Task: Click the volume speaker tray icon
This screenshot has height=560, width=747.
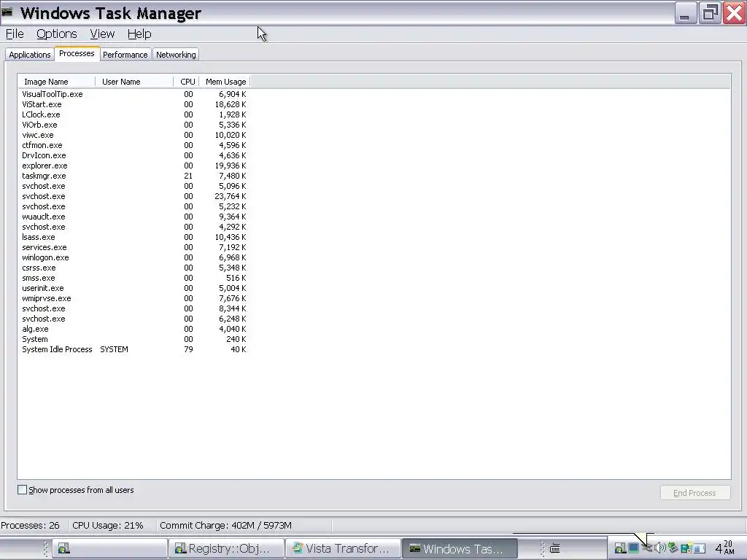Action: [x=659, y=548]
